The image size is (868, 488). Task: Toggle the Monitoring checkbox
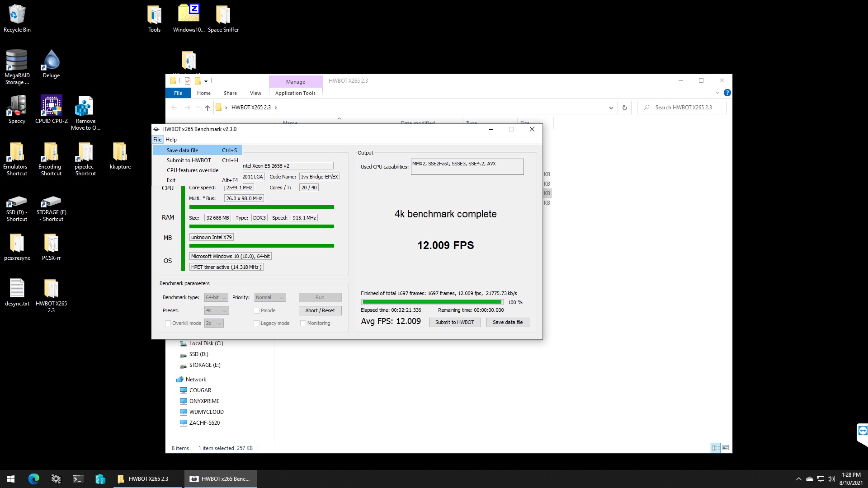pyautogui.click(x=303, y=323)
